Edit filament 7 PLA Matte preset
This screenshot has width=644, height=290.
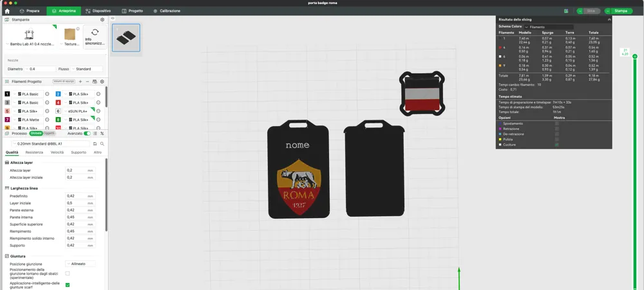(47, 120)
